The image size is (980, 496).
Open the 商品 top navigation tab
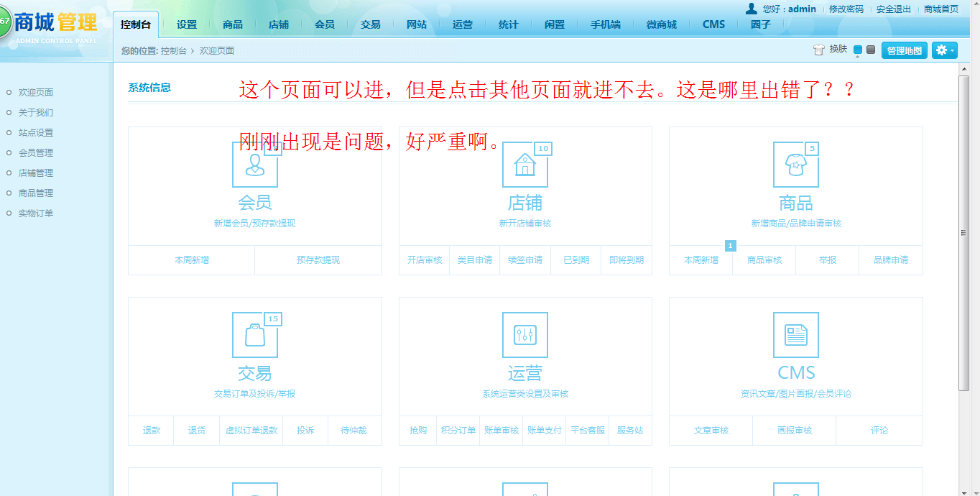pos(233,24)
